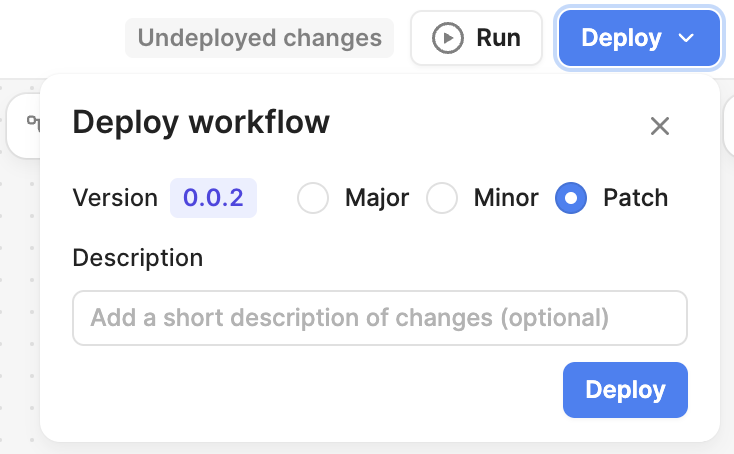Focus the description text input field
Viewport: 734px width, 454px height.
tap(380, 318)
